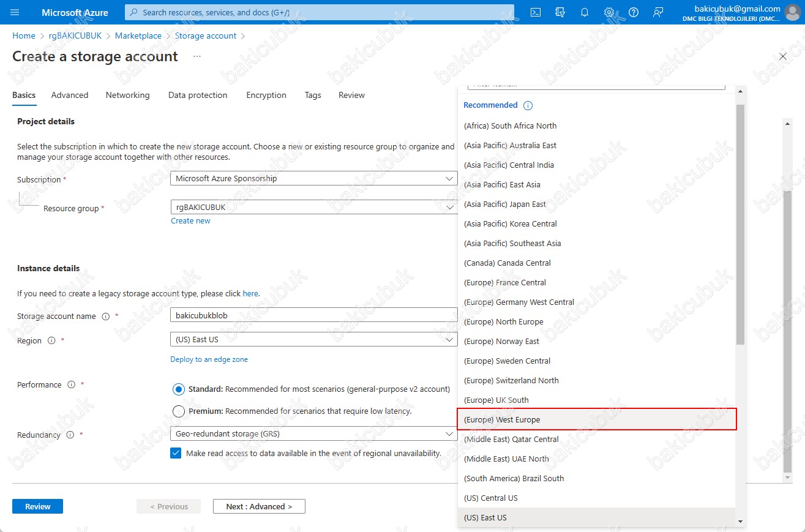805x532 pixels.
Task: Select (Asia Pacific) East Asia region
Action: (x=597, y=184)
